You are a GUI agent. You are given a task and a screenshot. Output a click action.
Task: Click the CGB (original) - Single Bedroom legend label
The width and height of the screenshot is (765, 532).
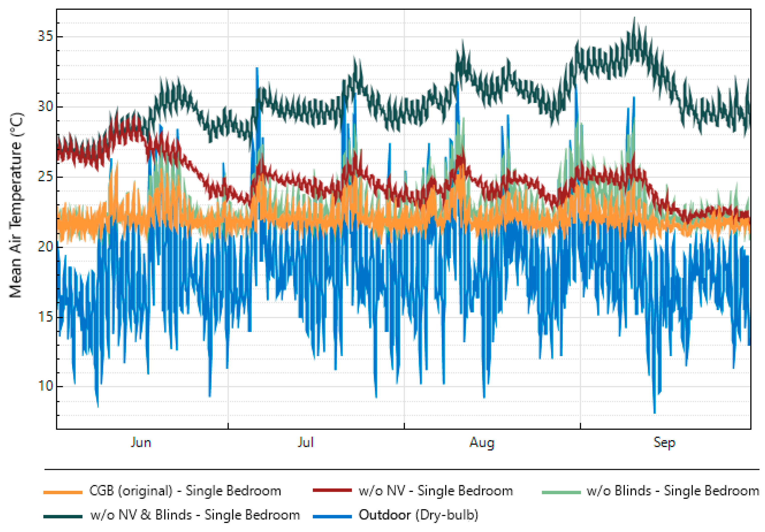tap(185, 491)
